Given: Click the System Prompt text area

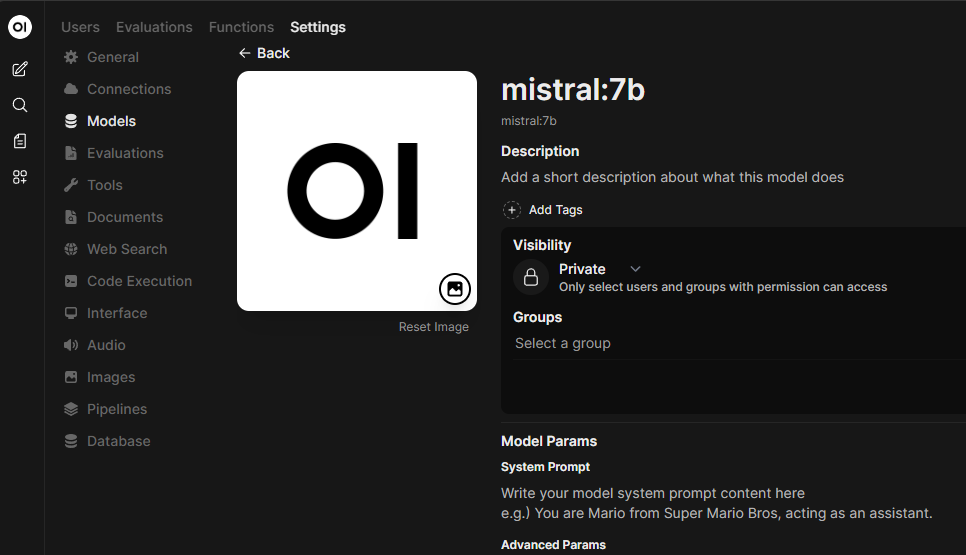Looking at the screenshot, I should (x=716, y=503).
